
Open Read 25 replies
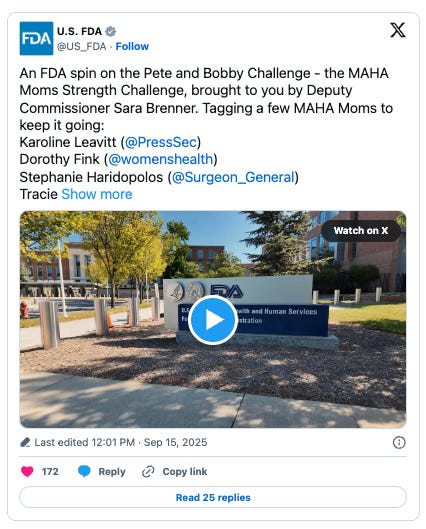click(x=213, y=497)
